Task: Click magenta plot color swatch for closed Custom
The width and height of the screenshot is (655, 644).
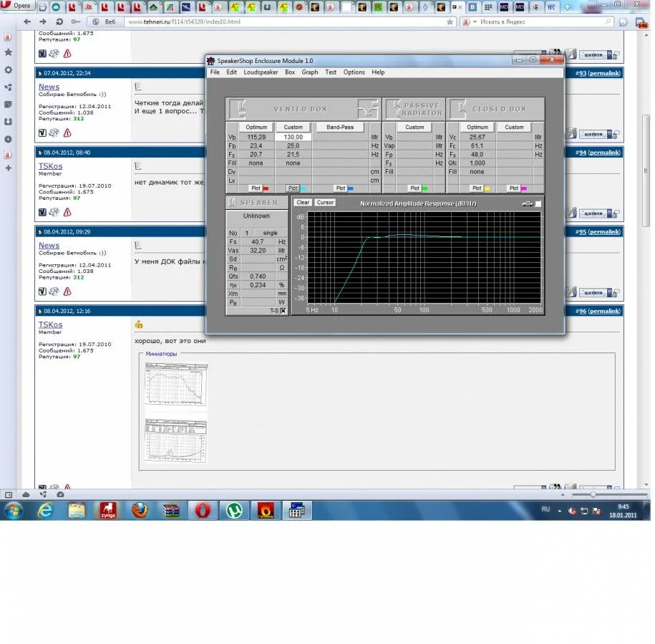Action: [524, 188]
